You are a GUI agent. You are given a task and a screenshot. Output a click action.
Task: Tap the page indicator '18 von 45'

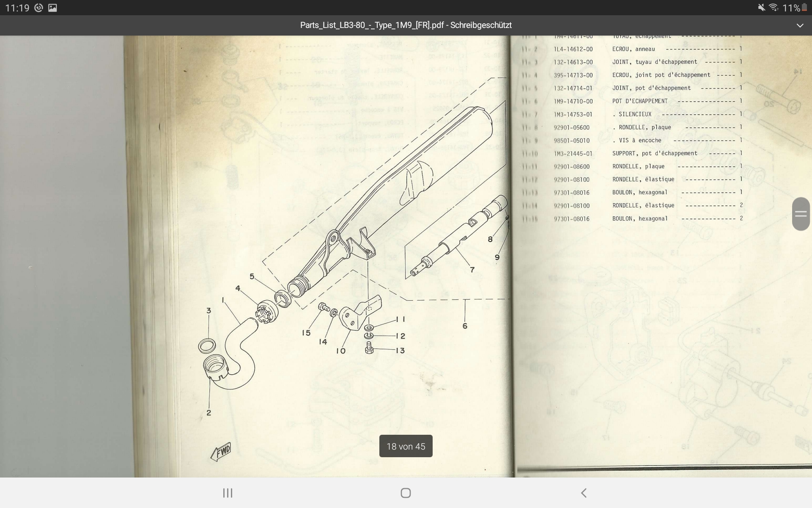[x=406, y=446]
